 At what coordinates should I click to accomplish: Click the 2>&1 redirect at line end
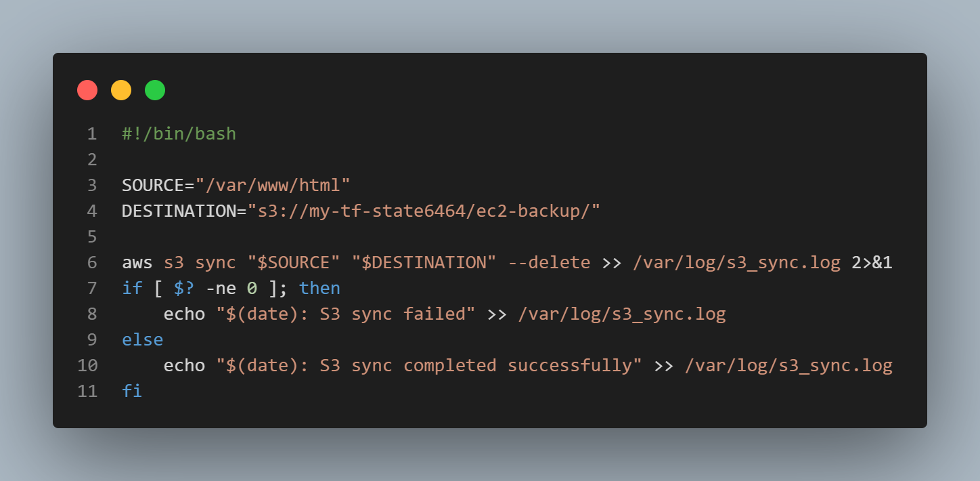pos(872,262)
